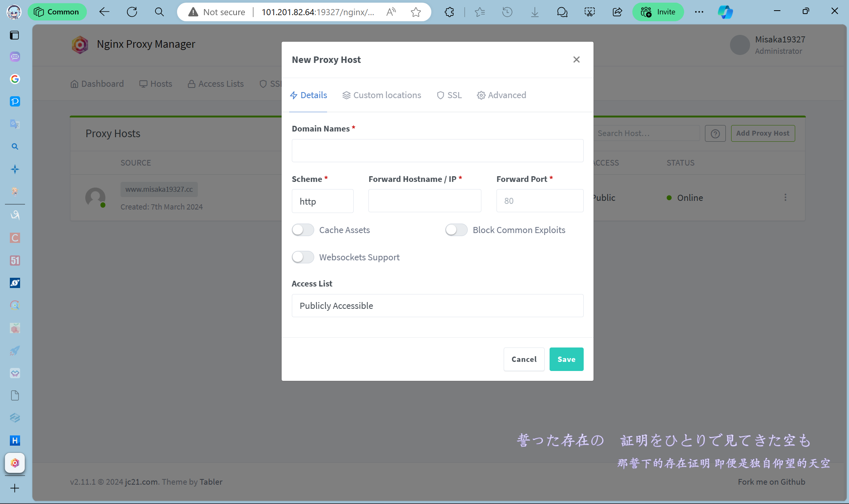Cancel the new proxy host
This screenshot has height=504, width=849.
click(x=524, y=359)
